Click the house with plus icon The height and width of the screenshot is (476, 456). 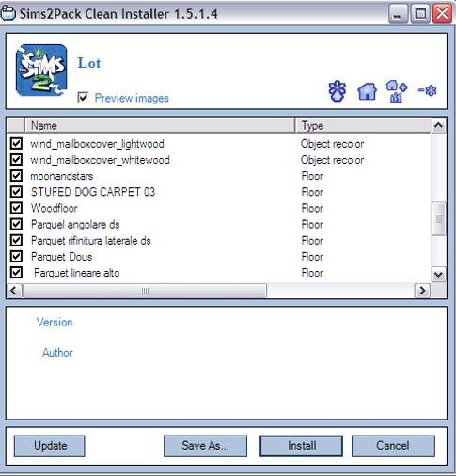397,91
